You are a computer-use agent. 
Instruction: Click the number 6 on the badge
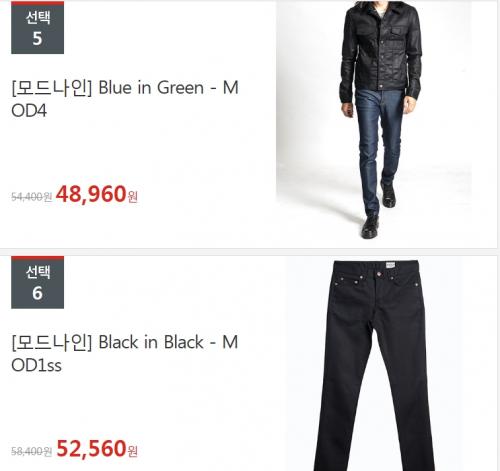point(37,293)
